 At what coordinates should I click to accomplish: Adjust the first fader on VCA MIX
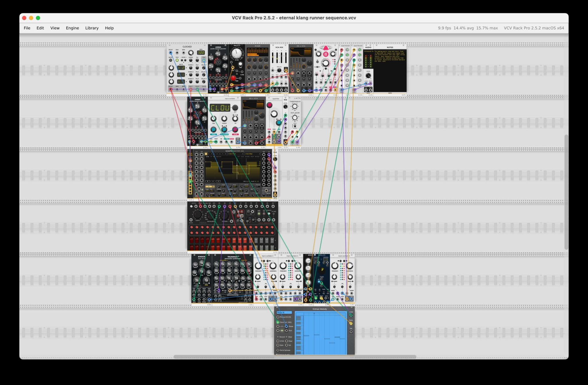[x=272, y=57]
